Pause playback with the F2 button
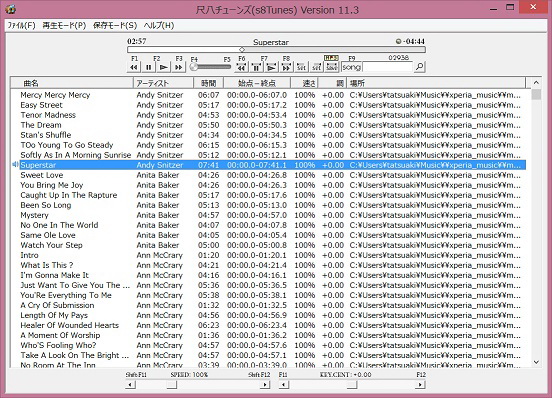Screen dimensions: 552x398 coord(149,67)
